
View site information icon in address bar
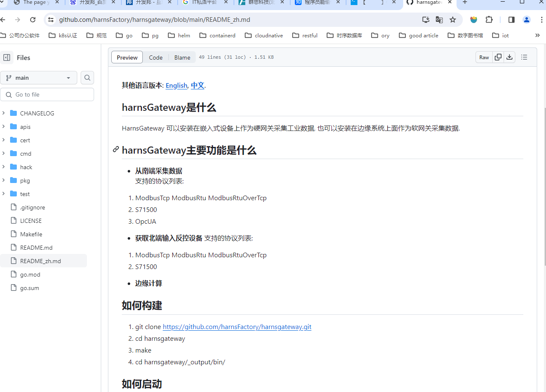51,20
